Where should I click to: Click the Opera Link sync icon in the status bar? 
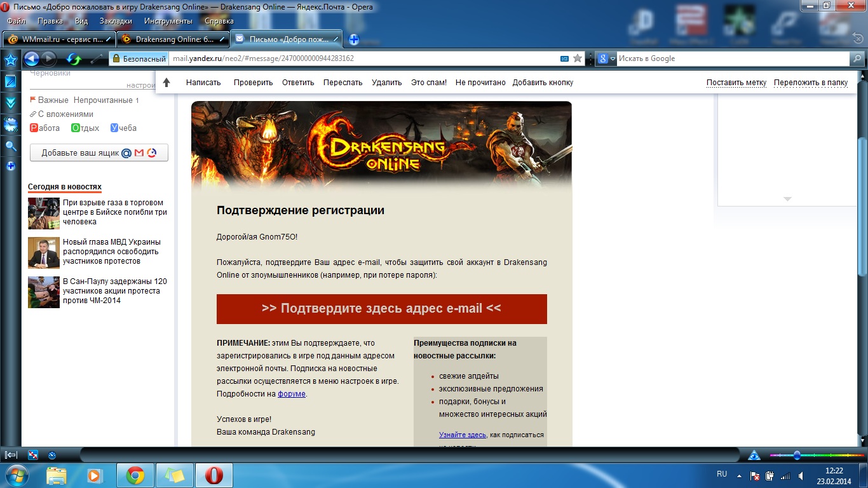point(33,455)
